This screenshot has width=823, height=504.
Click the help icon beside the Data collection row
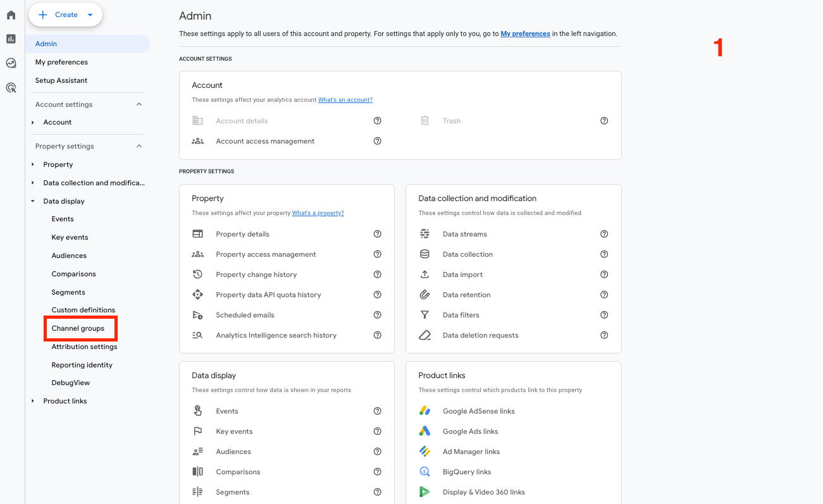pos(604,254)
